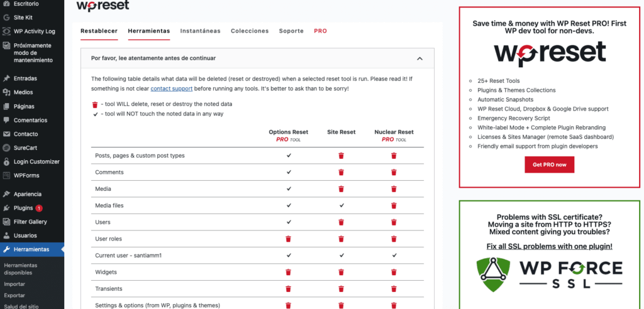Open the red PRO tab
Viewport: 644px width, 309px height.
coord(320,31)
